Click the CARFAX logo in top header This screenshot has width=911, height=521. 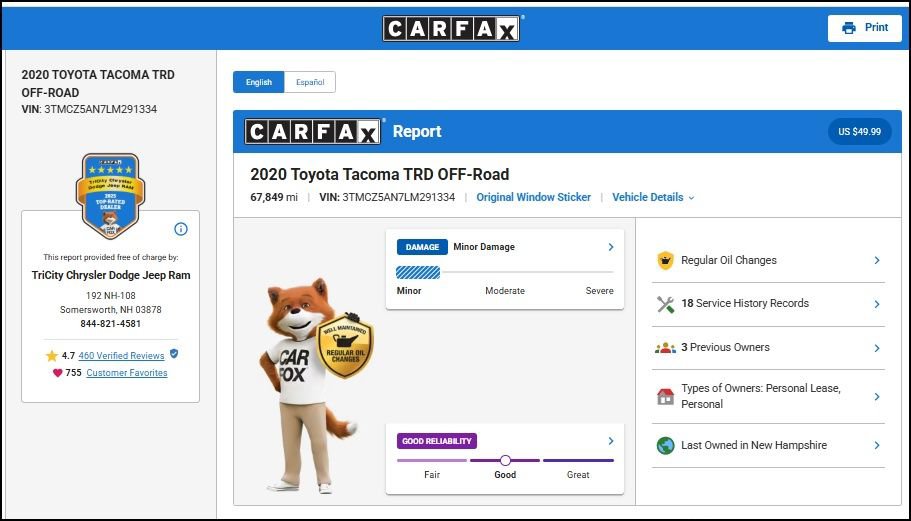point(451,28)
